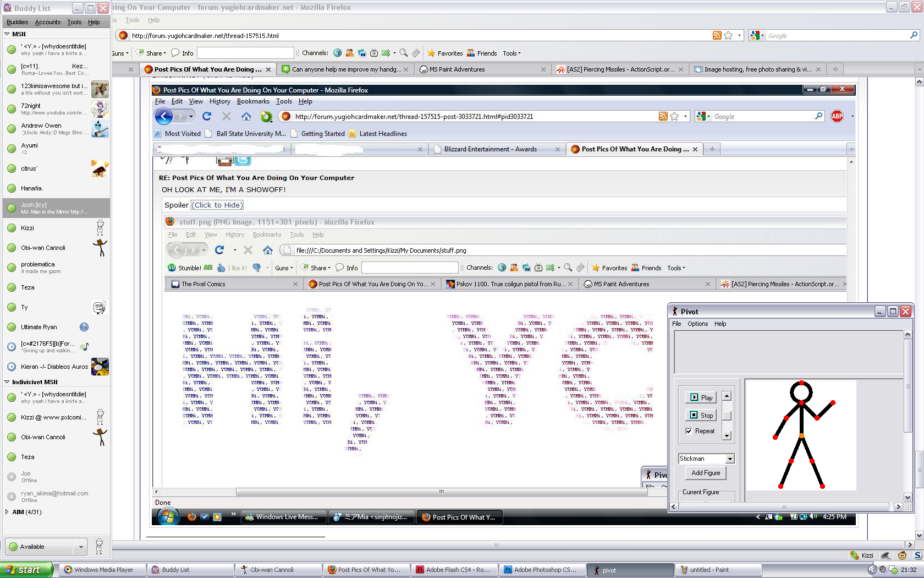Click the Info speech bubble icon
Screen dimensions: 924x578
(175, 53)
